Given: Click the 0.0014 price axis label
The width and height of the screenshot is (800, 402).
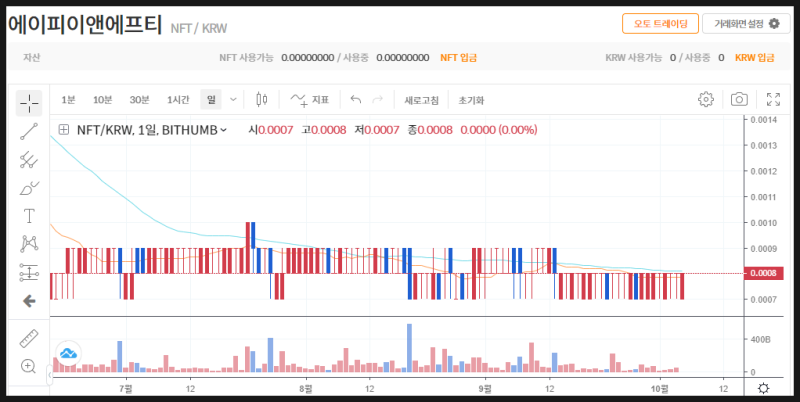Looking at the screenshot, I should [763, 120].
